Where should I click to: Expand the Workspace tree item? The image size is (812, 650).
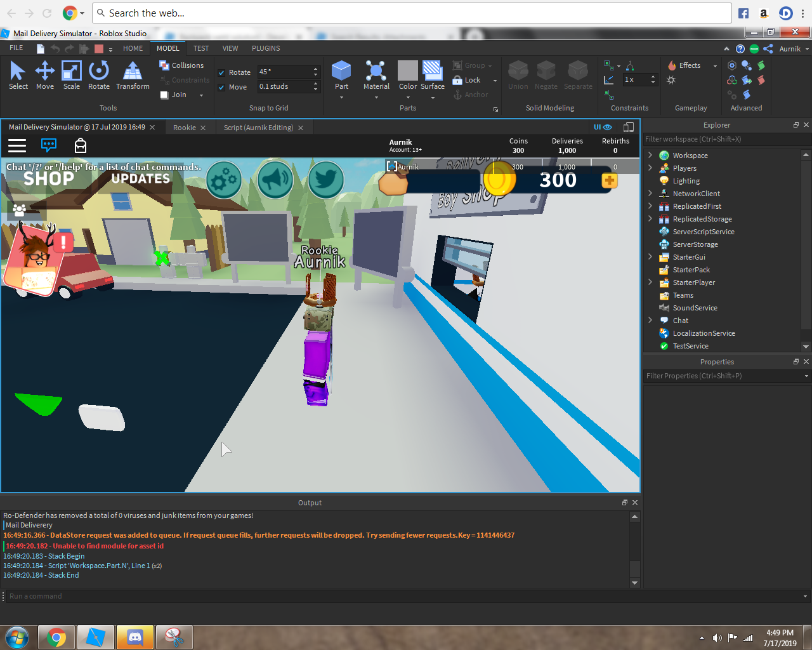pyautogui.click(x=650, y=155)
